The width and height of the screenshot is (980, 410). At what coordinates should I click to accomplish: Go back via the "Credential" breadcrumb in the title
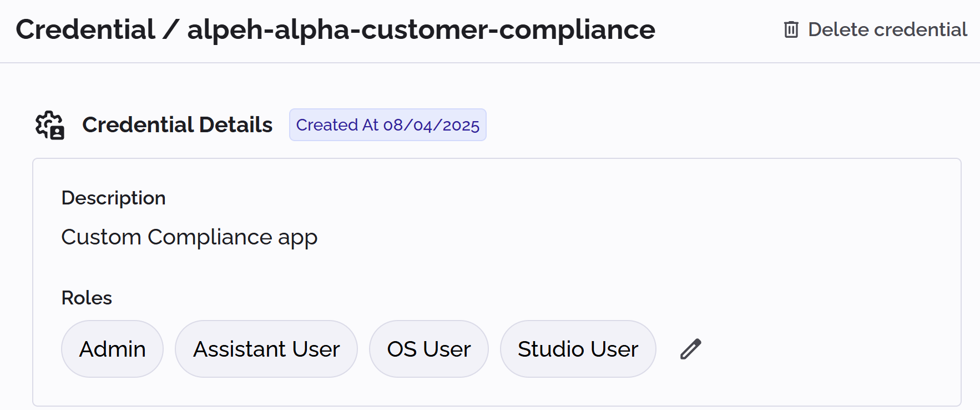click(x=85, y=29)
